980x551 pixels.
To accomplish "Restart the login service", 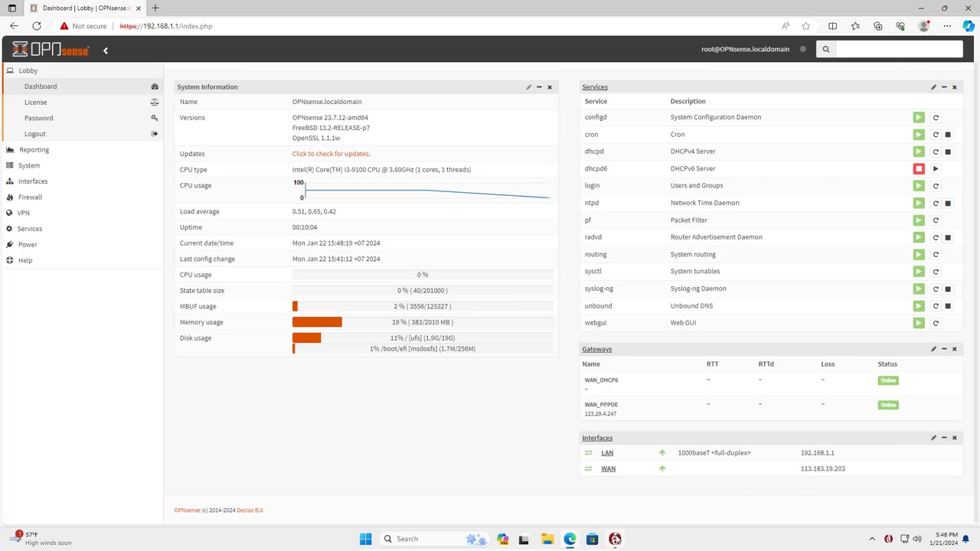I will pyautogui.click(x=936, y=186).
